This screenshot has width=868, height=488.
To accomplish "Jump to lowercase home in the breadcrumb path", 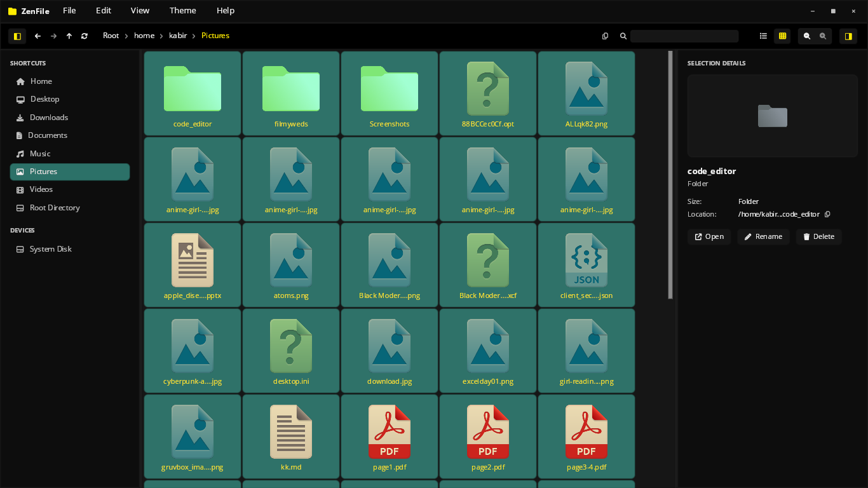I will pos(144,36).
